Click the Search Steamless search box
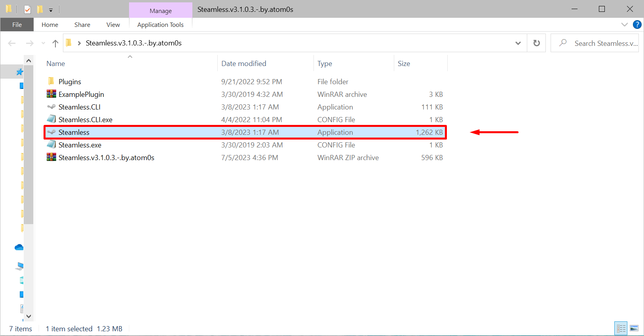 coord(595,43)
